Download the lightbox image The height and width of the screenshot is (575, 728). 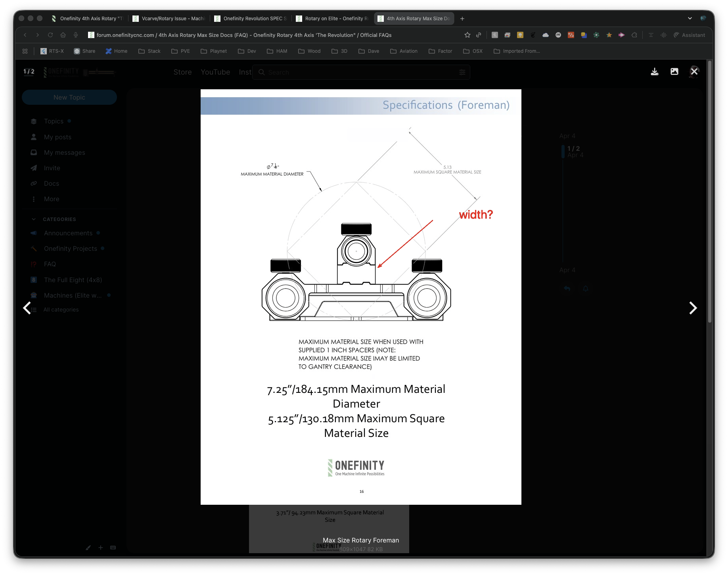tap(655, 71)
